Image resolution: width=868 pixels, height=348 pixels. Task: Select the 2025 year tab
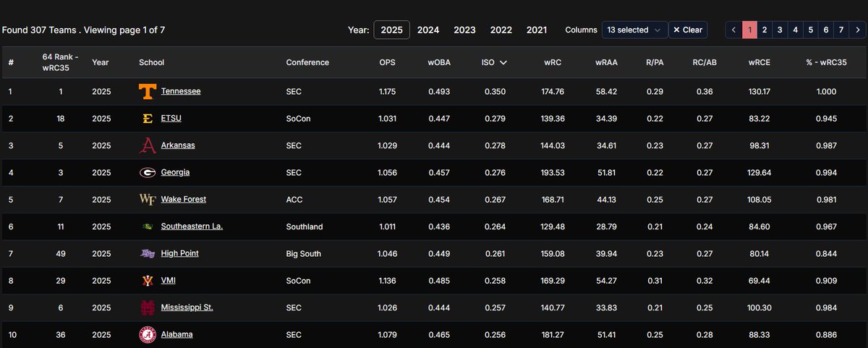[392, 30]
